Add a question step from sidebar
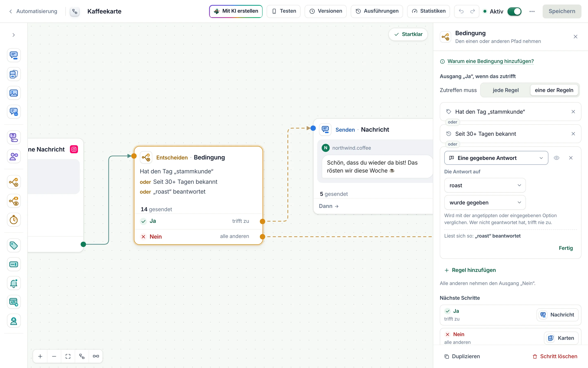This screenshot has width=588, height=368. click(14, 138)
